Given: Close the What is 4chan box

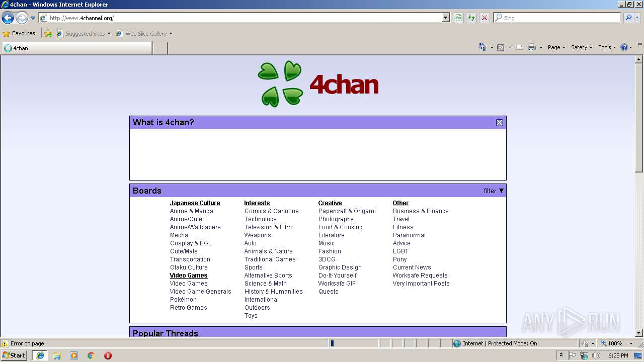Looking at the screenshot, I should [x=500, y=123].
